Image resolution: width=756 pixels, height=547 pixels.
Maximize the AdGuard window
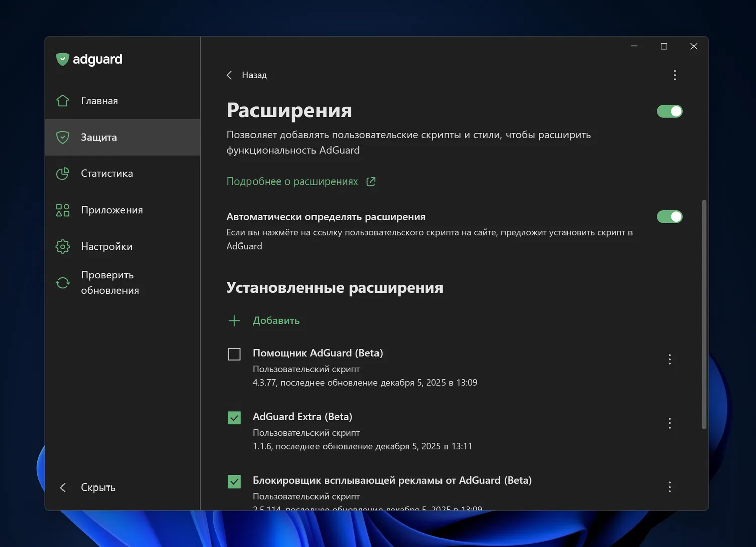tap(664, 46)
